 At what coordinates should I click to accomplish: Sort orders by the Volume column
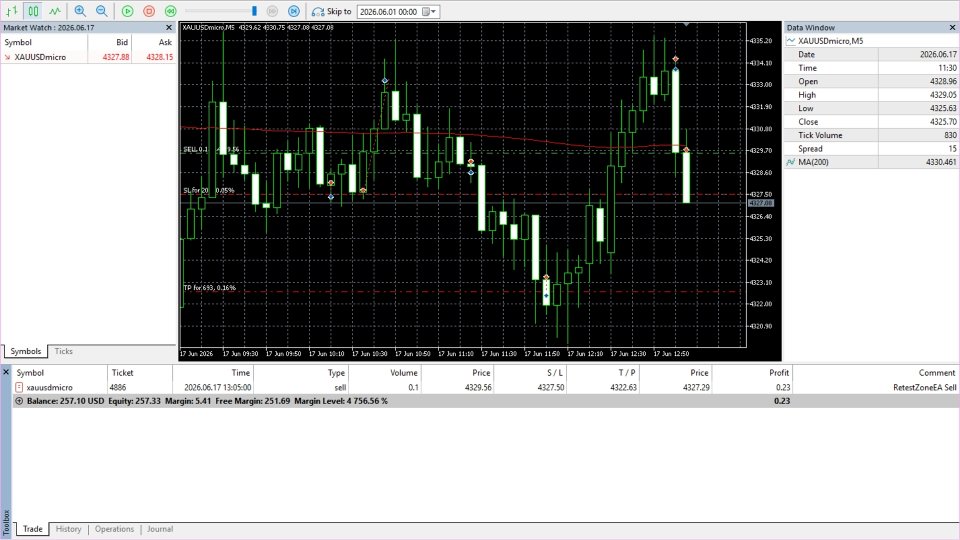coord(384,372)
